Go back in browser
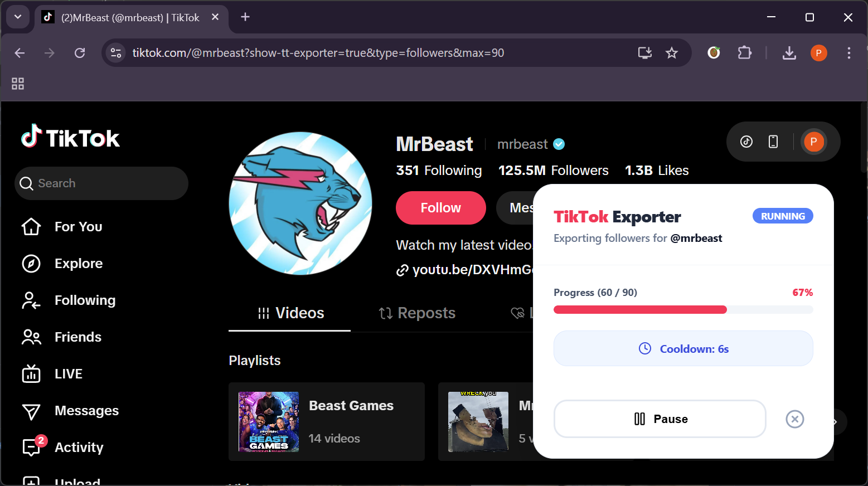The height and width of the screenshot is (486, 868). 20,53
